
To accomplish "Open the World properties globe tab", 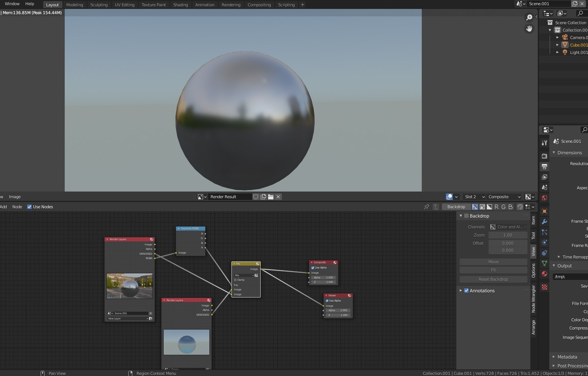I will [x=544, y=198].
